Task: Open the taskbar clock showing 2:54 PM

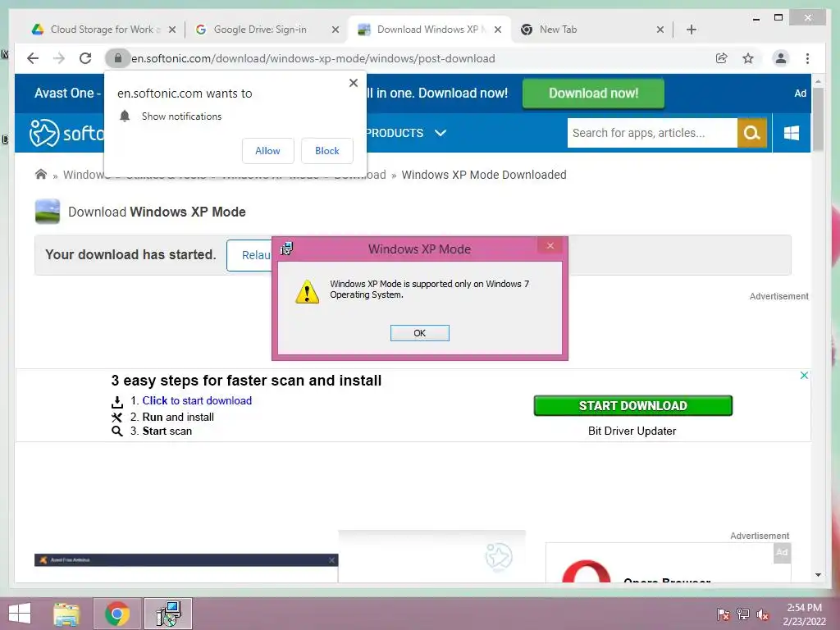Action: click(x=804, y=614)
